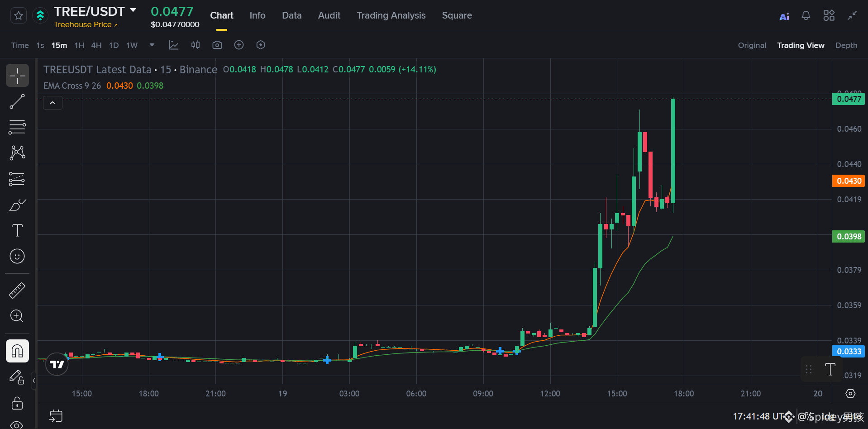Select the trend line drawing tool
868x429 pixels.
[x=17, y=102]
